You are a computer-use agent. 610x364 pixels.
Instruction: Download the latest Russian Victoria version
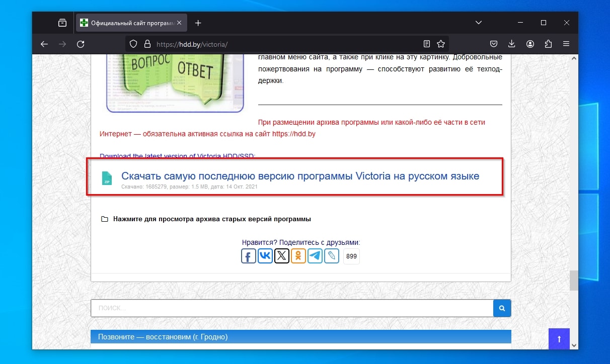(300, 176)
